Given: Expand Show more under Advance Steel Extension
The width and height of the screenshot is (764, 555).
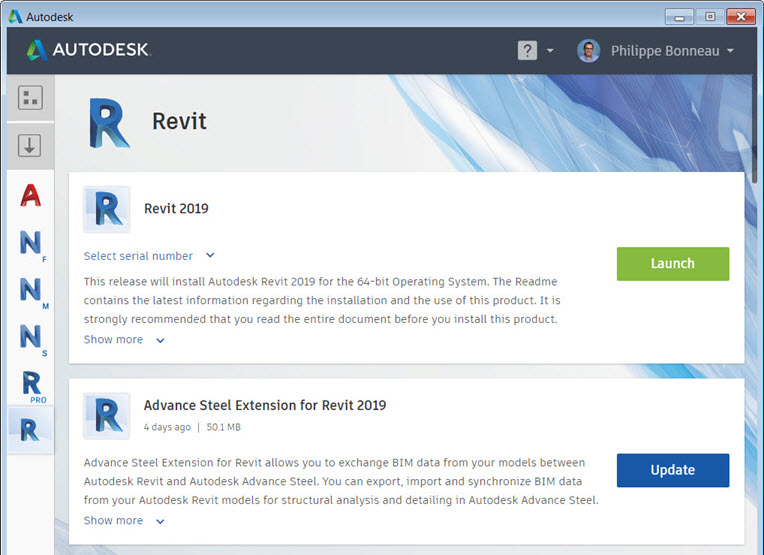Looking at the screenshot, I should [x=124, y=520].
